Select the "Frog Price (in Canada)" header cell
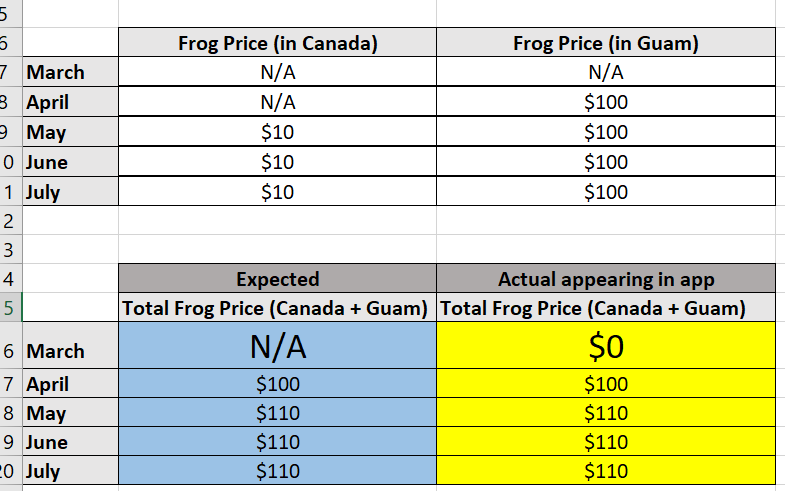 coord(277,43)
